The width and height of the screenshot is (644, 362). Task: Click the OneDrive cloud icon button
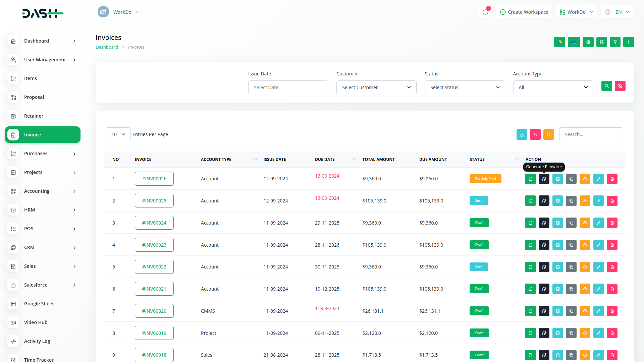tap(574, 42)
